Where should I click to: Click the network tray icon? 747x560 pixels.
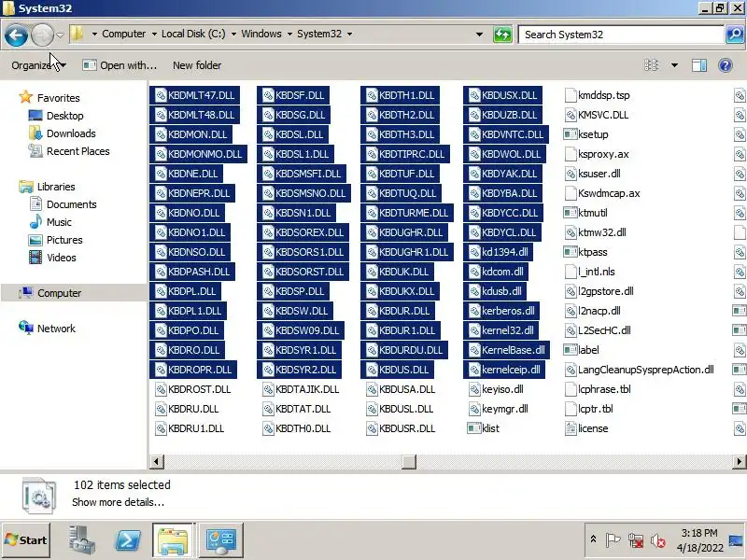[636, 540]
